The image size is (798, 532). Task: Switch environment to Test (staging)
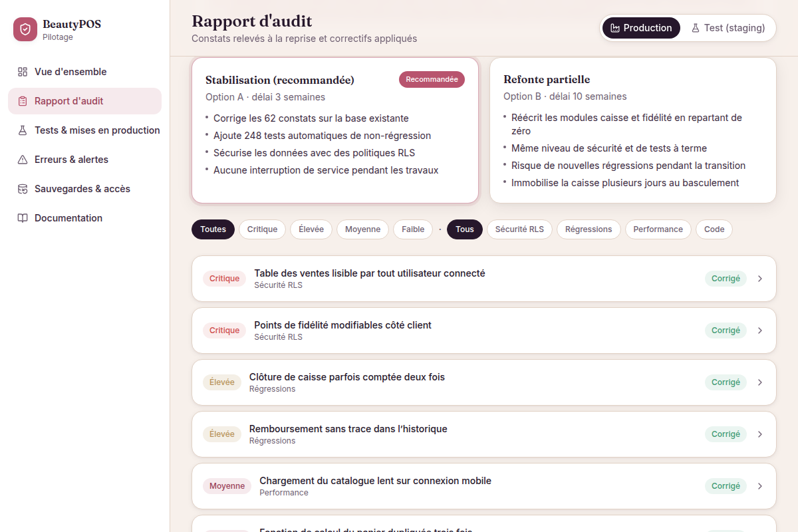728,28
